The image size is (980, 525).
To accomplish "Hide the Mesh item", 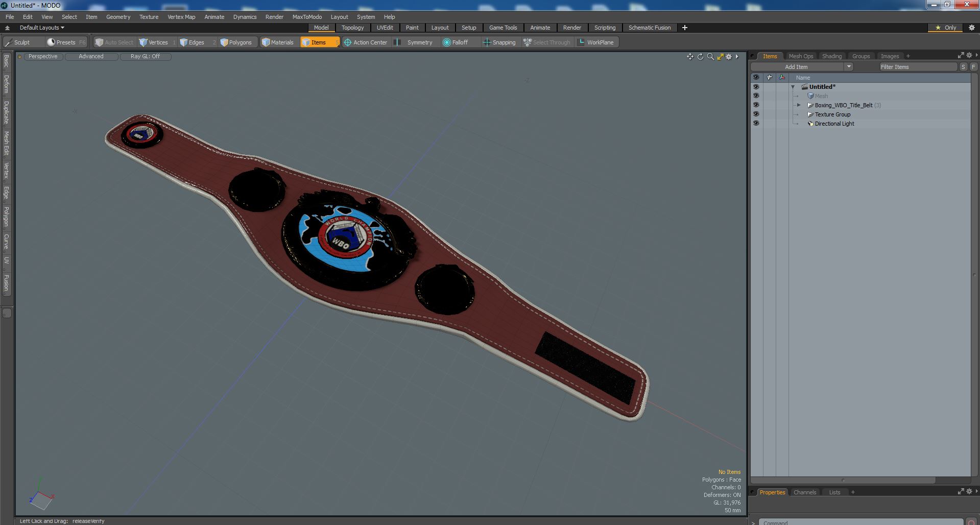I will pos(756,96).
